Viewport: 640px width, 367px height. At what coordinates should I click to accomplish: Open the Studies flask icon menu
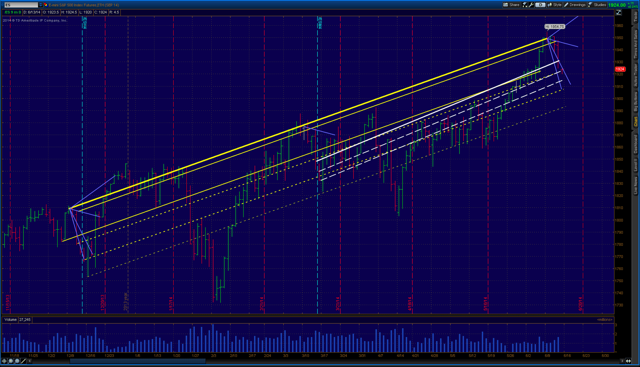tap(598, 5)
